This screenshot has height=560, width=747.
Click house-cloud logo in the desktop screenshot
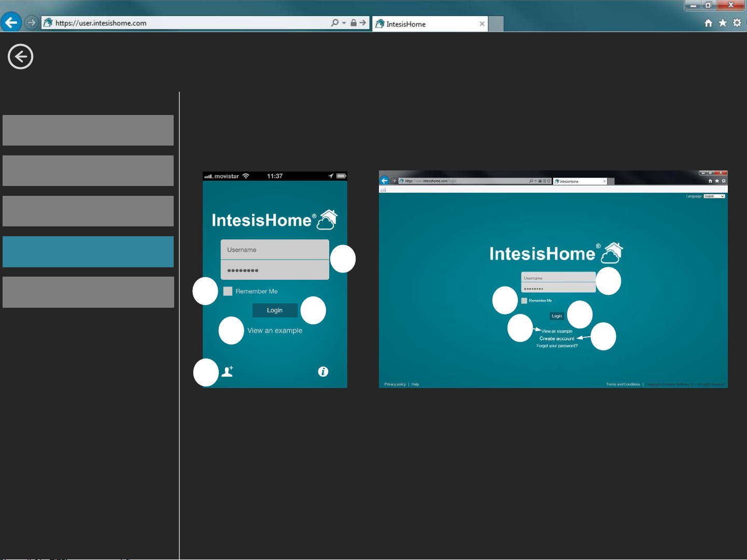coord(612,253)
